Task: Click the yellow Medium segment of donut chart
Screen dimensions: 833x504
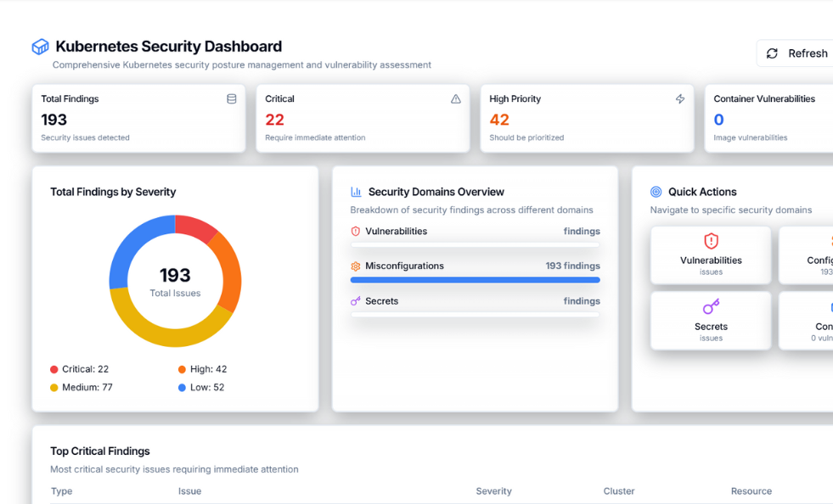Action: 168,333
